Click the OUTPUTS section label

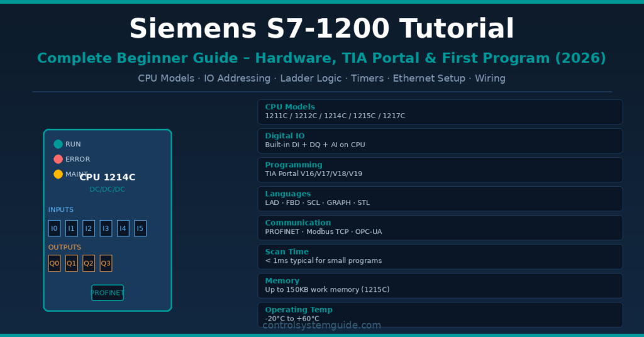click(x=65, y=247)
